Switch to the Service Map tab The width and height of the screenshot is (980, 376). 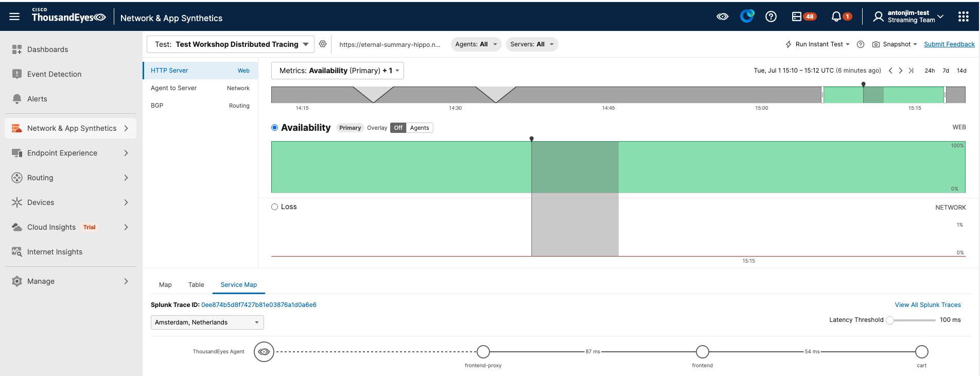[x=239, y=285]
